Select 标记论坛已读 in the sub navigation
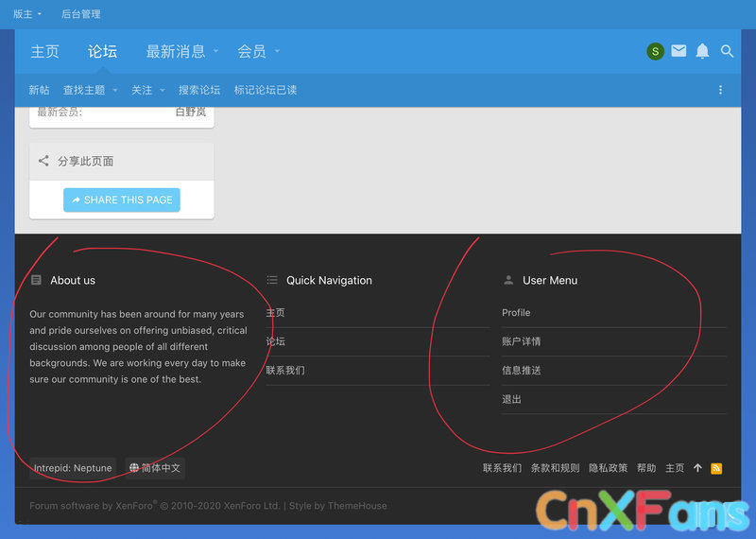Viewport: 756px width, 539px height. click(x=266, y=90)
